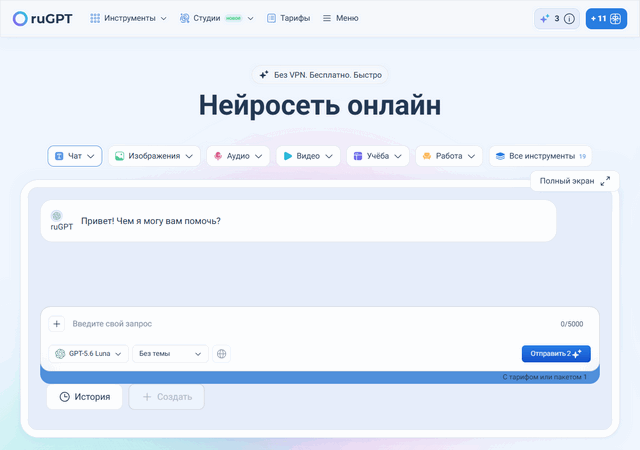Select the Аудио tab
Image resolution: width=640 pixels, height=450 pixels.
pos(238,156)
